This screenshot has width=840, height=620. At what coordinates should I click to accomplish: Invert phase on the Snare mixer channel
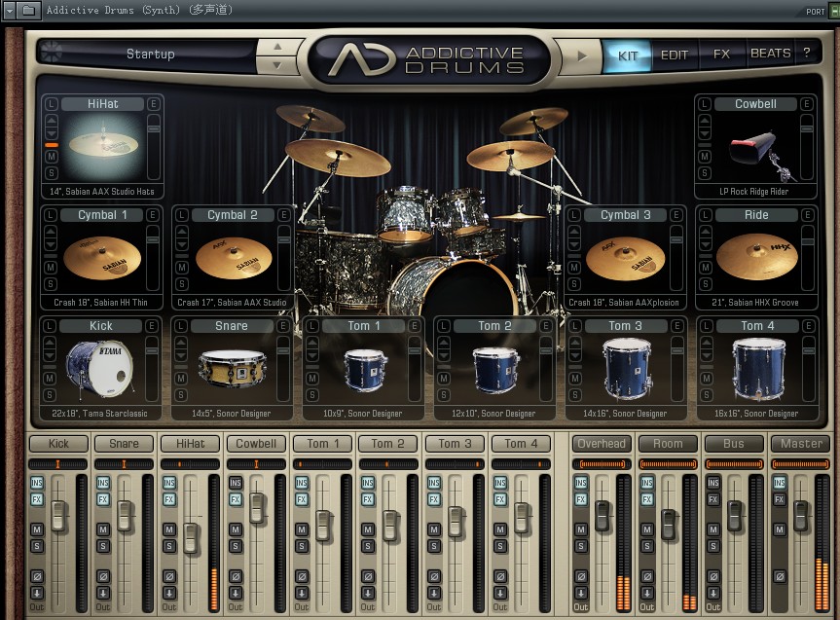103,576
